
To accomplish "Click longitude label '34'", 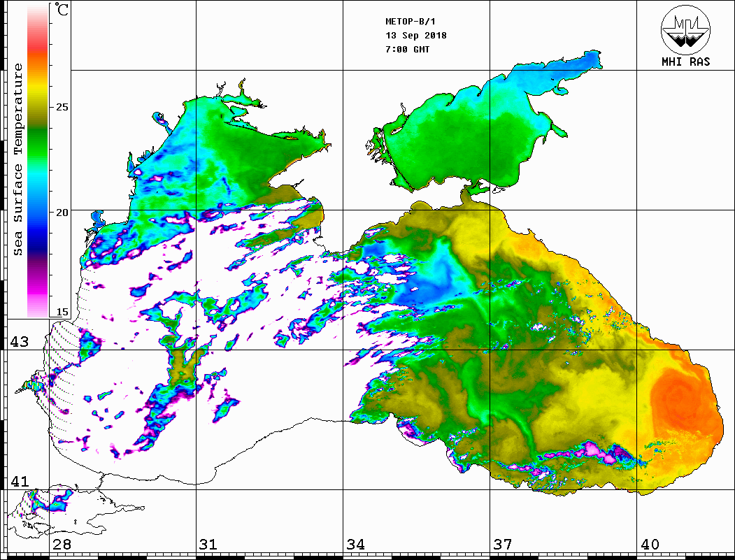I will click(x=356, y=545).
